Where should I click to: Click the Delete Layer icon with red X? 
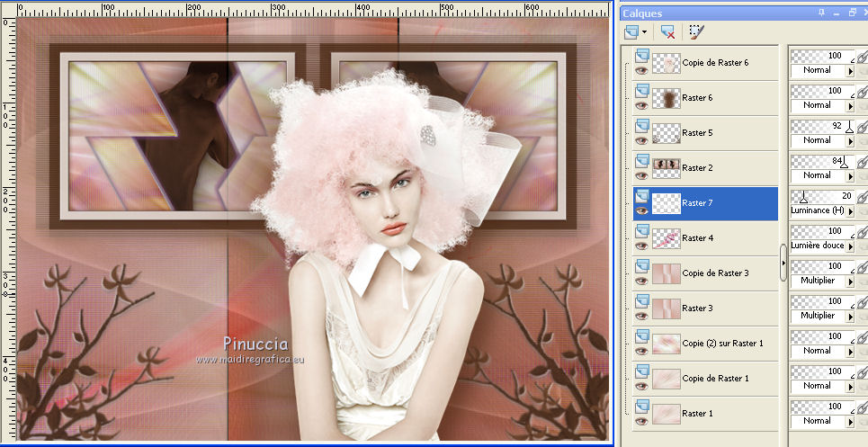[x=667, y=32]
